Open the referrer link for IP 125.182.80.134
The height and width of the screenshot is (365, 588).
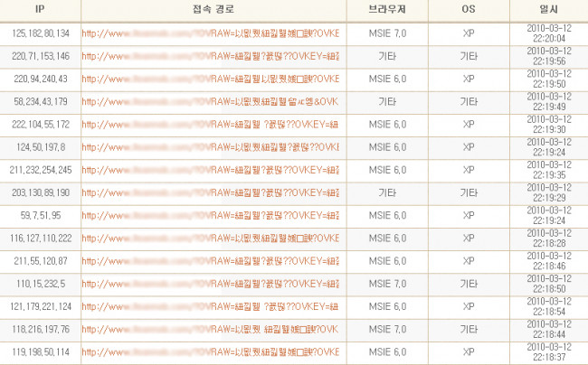pos(211,33)
